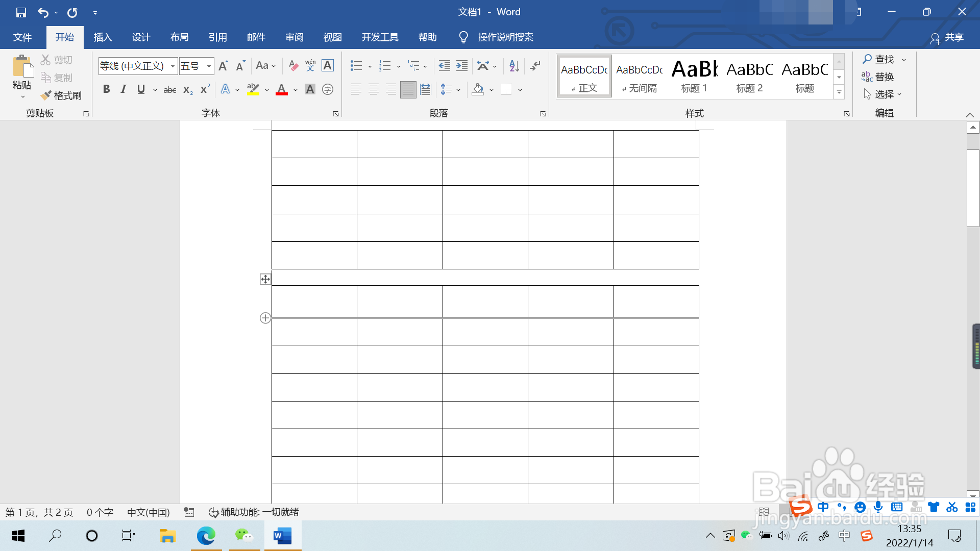
Task: Click the Show/Hide paragraph marks icon
Action: 535,65
